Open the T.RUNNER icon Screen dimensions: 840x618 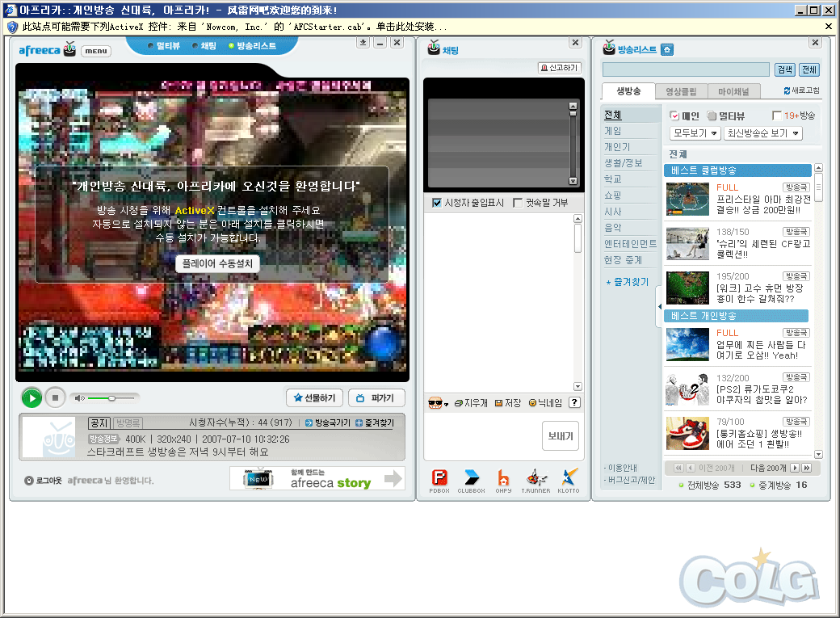coord(535,477)
